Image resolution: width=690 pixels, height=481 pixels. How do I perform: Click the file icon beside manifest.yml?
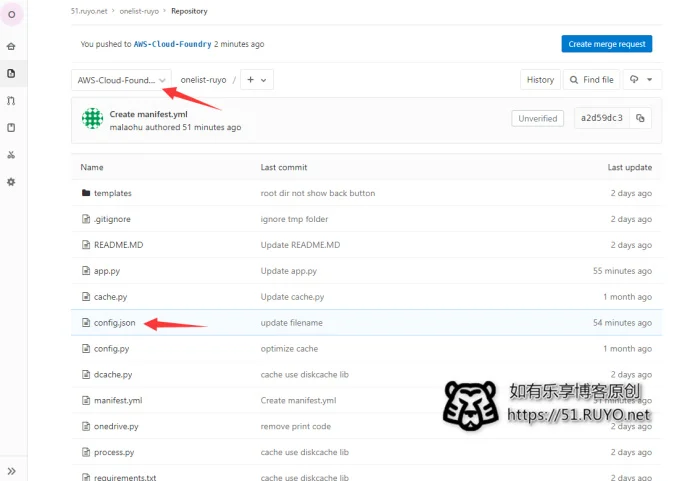pos(86,400)
